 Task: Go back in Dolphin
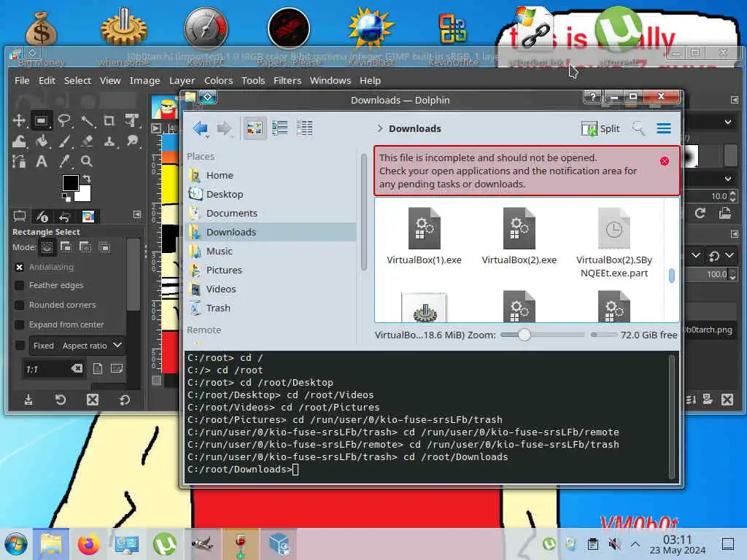(200, 128)
